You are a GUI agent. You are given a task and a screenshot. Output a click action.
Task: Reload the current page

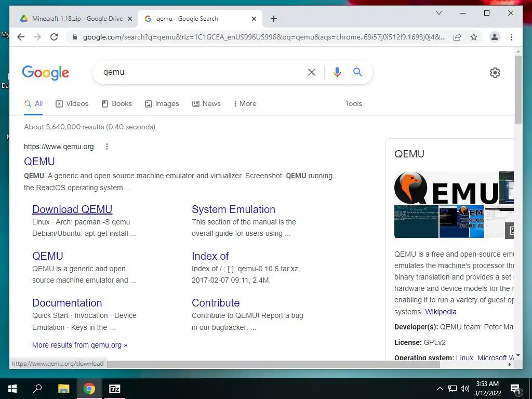tap(54, 37)
